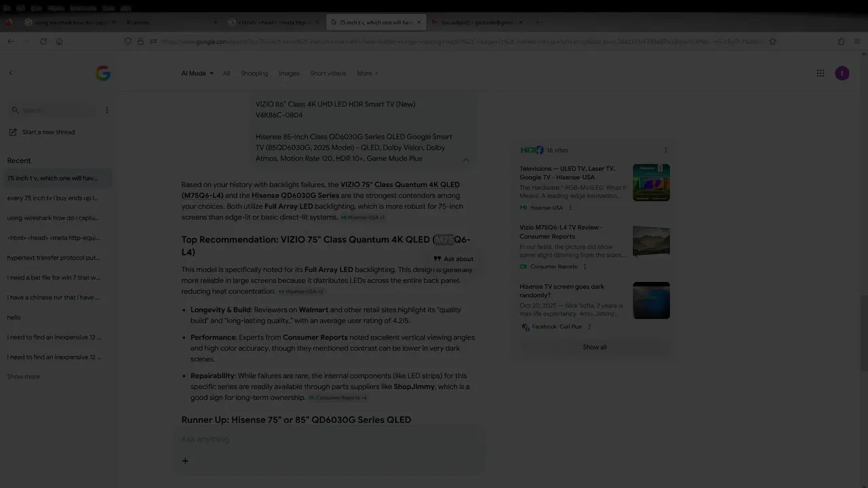Open a new browser tab
Viewport: 868px width, 488px height.
coord(538,22)
